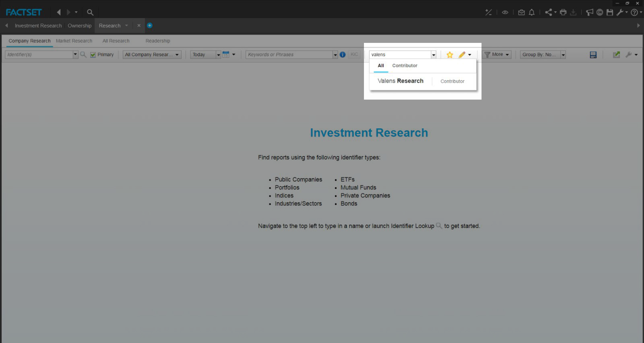Open the More filters dropdown
This screenshot has height=343, width=644.
click(x=497, y=54)
